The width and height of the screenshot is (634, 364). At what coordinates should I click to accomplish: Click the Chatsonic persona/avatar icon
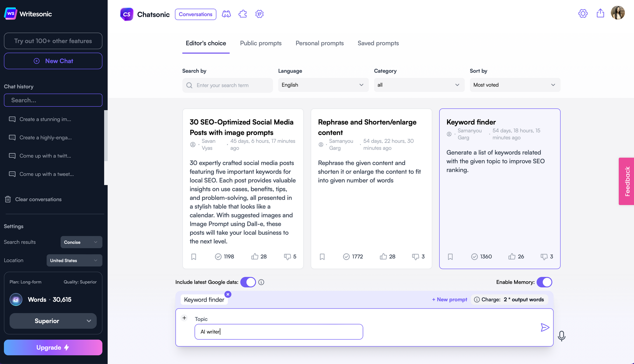tap(226, 14)
